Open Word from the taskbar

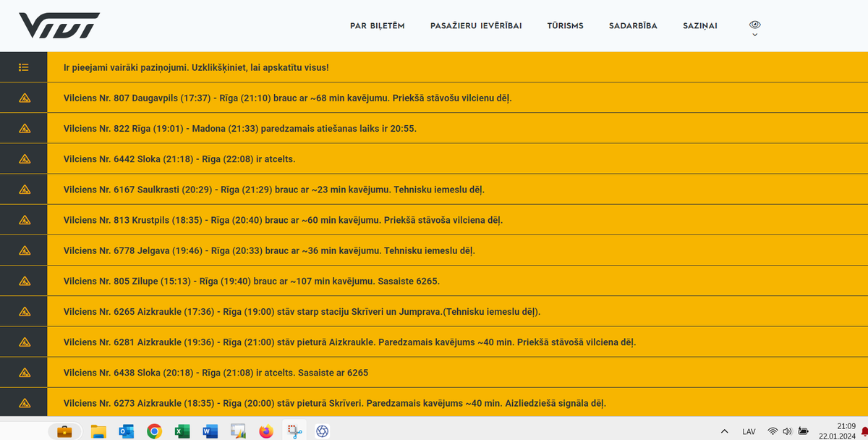pos(209,431)
